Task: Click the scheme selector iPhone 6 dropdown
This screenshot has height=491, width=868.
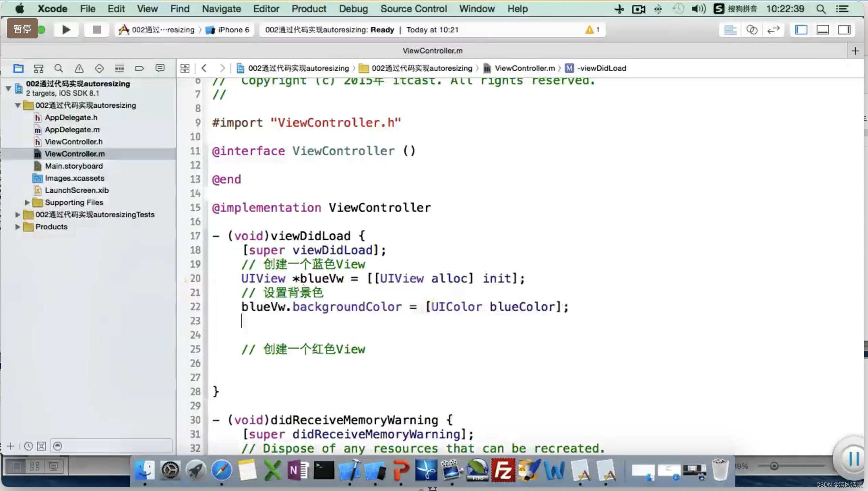Action: [232, 30]
